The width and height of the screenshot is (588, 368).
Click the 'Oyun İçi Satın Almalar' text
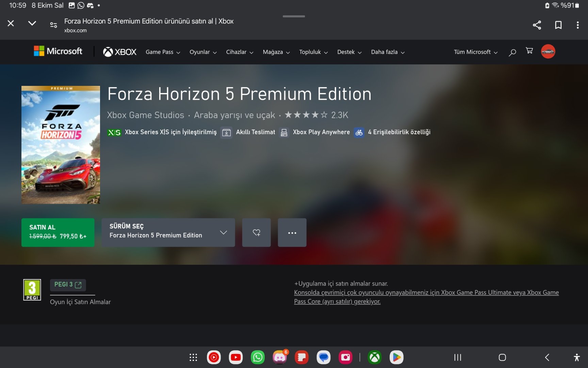point(80,302)
